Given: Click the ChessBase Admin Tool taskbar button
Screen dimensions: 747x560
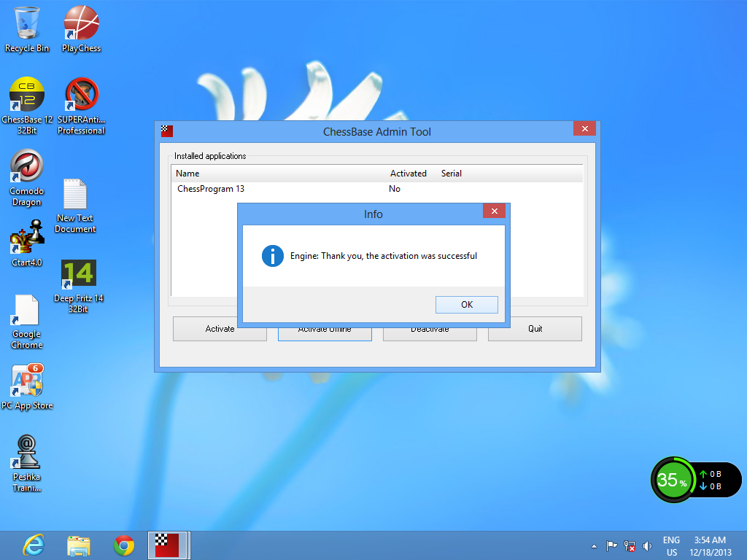Looking at the screenshot, I should point(169,545).
